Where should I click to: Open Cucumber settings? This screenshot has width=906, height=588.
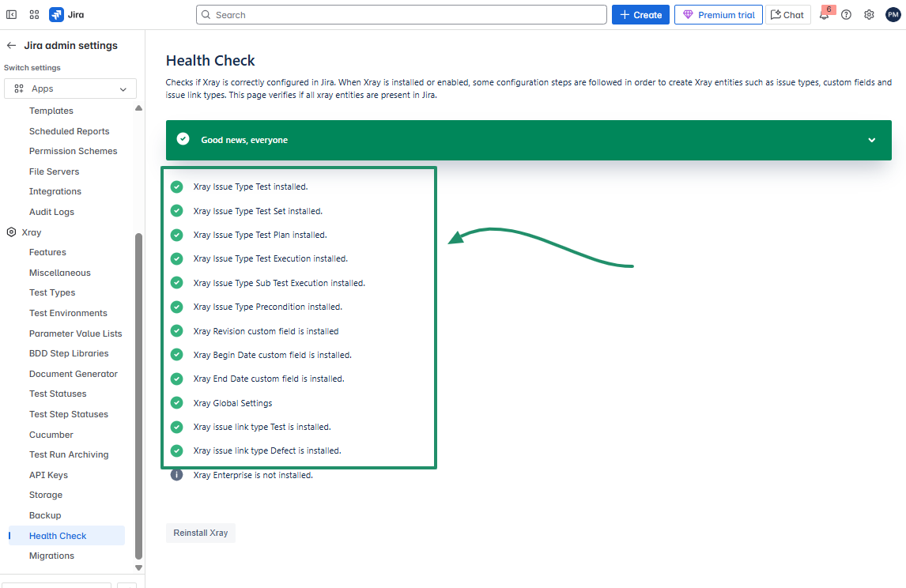[x=51, y=435]
